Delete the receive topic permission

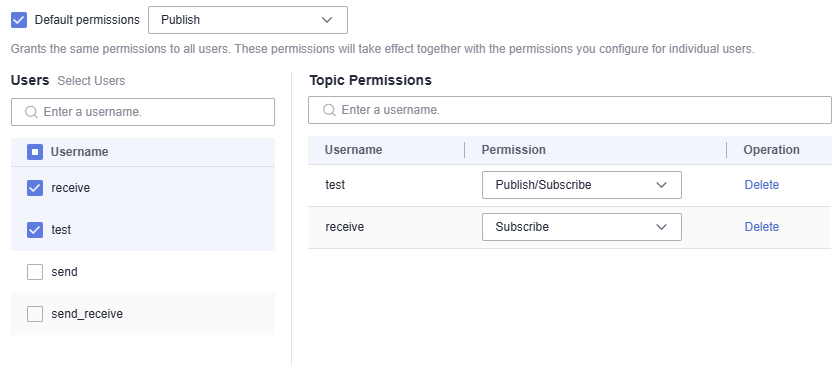pos(761,227)
